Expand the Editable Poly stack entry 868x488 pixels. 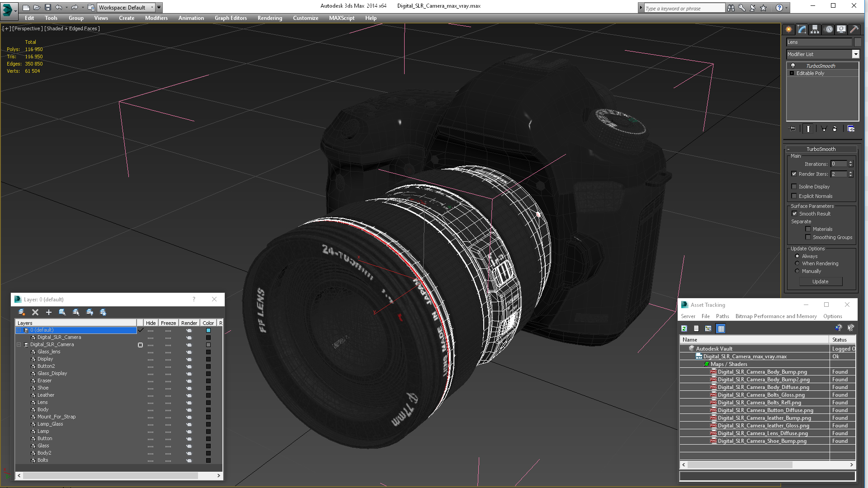[x=792, y=73]
